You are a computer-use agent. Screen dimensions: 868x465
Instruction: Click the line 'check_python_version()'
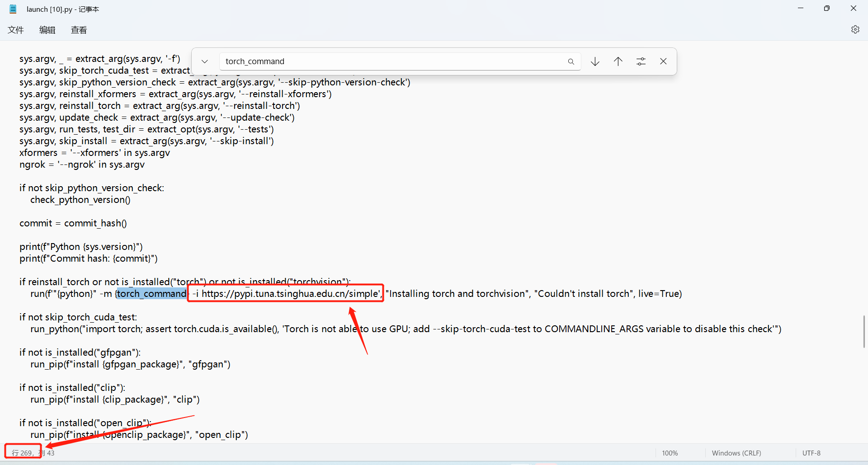click(x=80, y=200)
